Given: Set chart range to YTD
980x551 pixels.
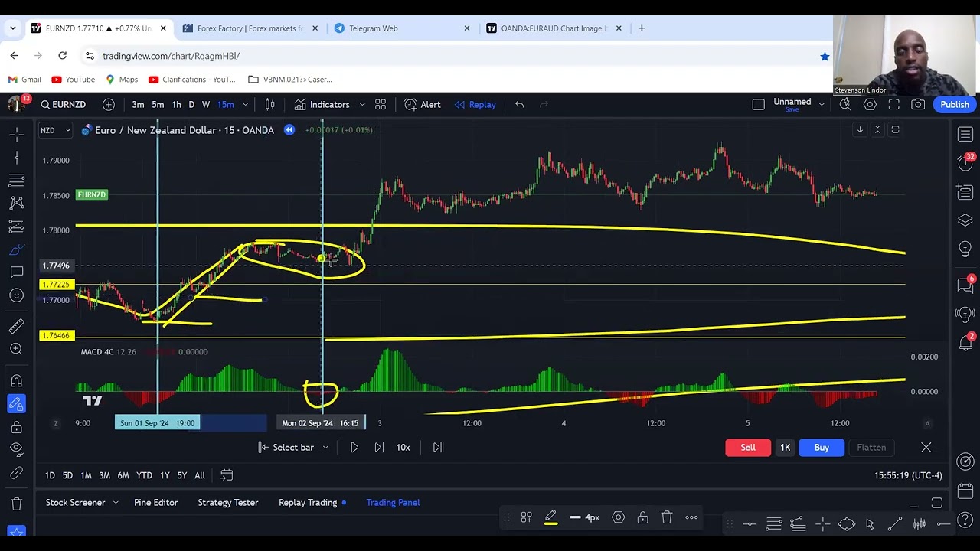Looking at the screenshot, I should click(144, 476).
